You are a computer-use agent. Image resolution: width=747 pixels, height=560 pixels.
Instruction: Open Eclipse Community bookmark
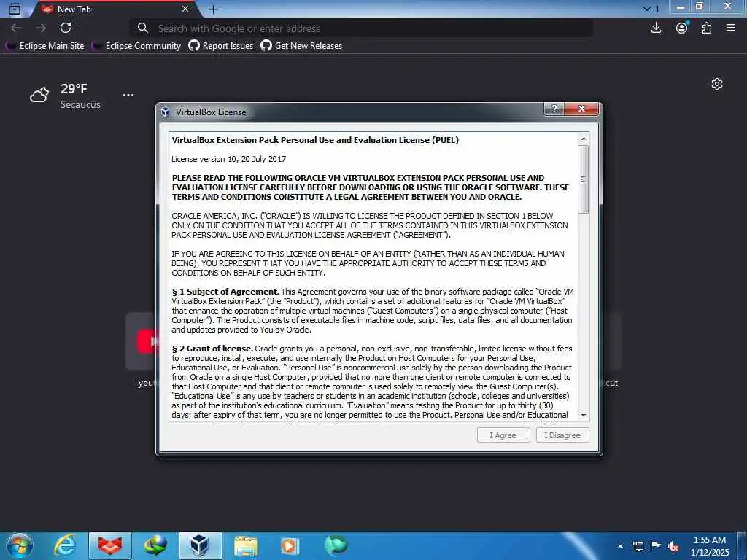point(136,46)
